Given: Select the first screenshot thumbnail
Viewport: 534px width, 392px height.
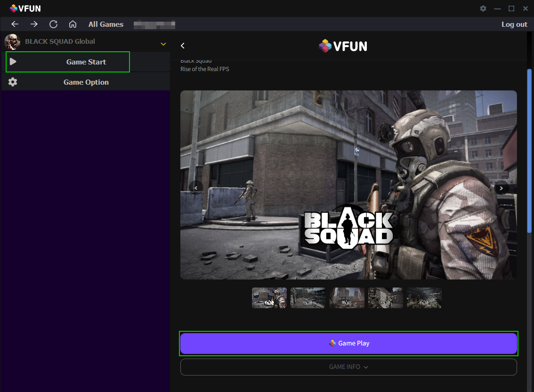Looking at the screenshot, I should (x=269, y=298).
